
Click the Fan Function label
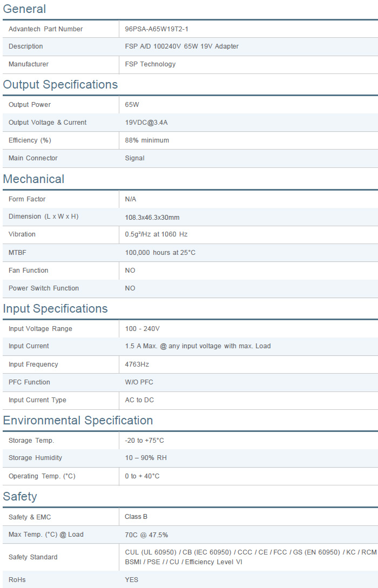(28, 271)
